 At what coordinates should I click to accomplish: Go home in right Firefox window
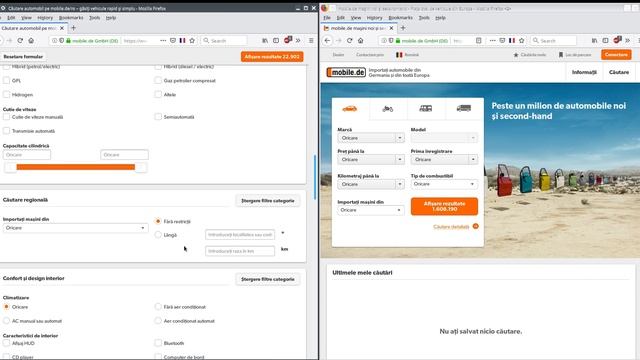coord(360,40)
